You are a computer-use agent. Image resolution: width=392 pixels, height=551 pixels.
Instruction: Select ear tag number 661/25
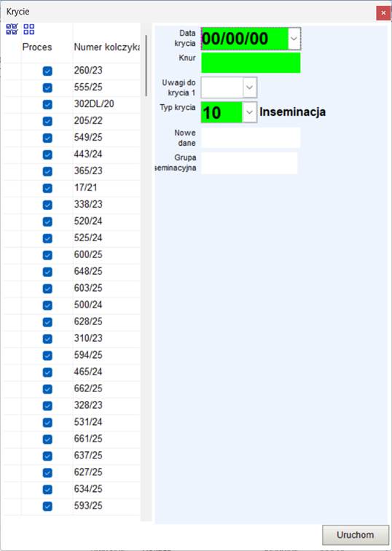(88, 439)
